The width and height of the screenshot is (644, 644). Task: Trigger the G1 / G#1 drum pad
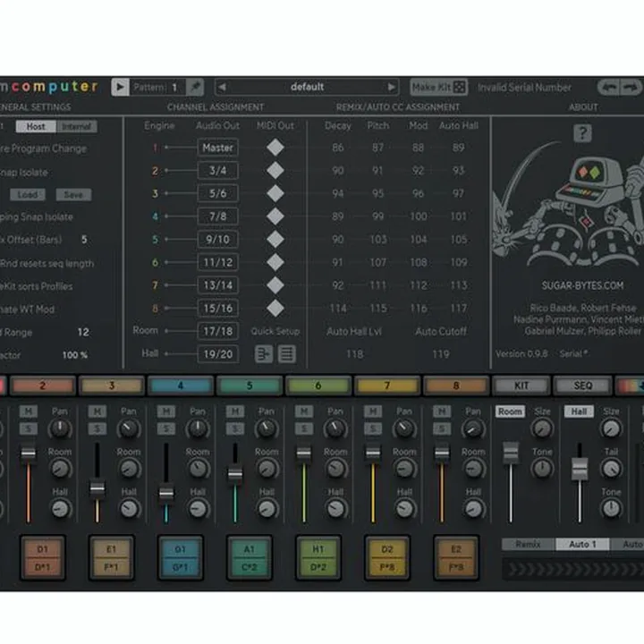click(x=181, y=558)
